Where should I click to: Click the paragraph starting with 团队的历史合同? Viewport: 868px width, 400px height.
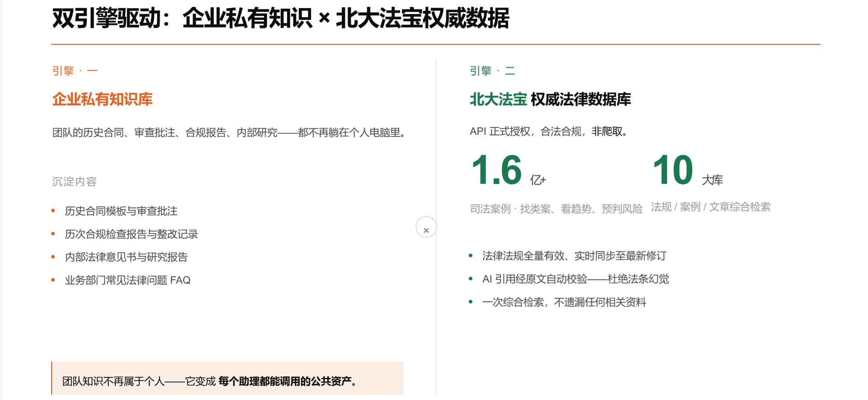click(228, 132)
